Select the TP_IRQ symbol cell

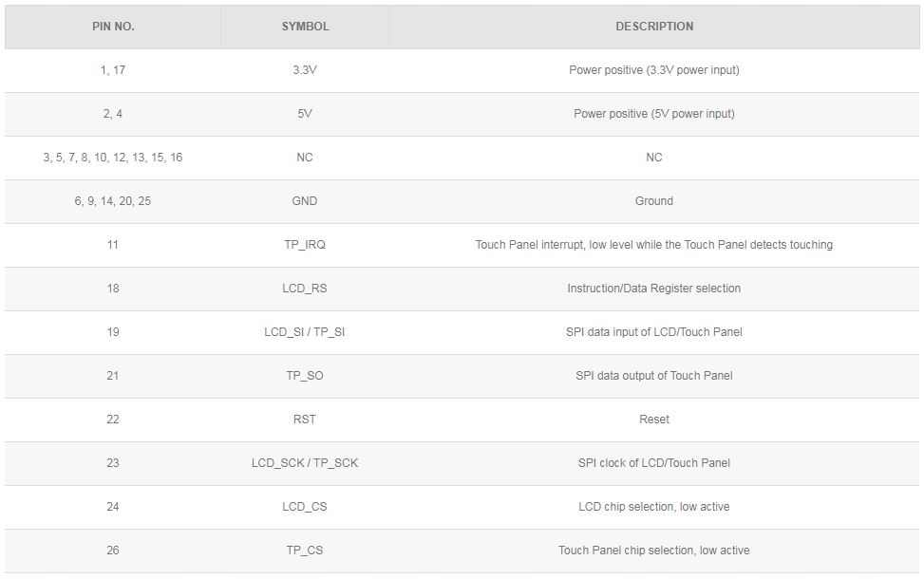(x=305, y=245)
